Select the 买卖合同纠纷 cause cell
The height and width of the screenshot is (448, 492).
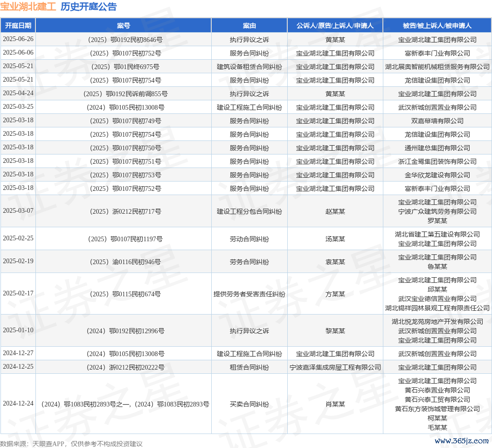click(249, 404)
